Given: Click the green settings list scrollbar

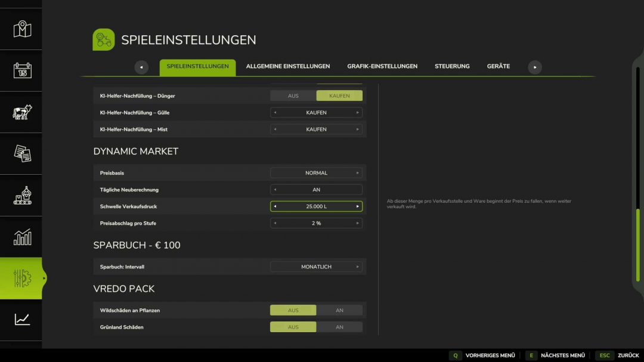Looking at the screenshot, I should (638, 245).
